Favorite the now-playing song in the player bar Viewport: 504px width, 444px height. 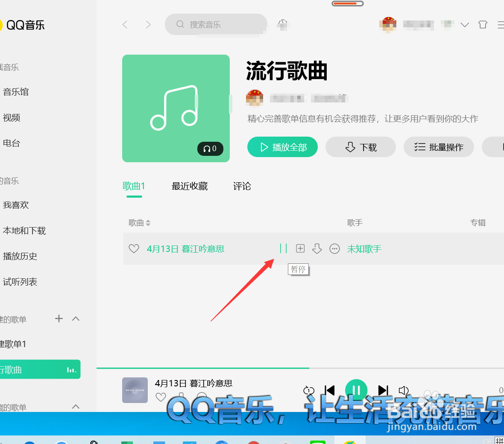click(x=161, y=397)
